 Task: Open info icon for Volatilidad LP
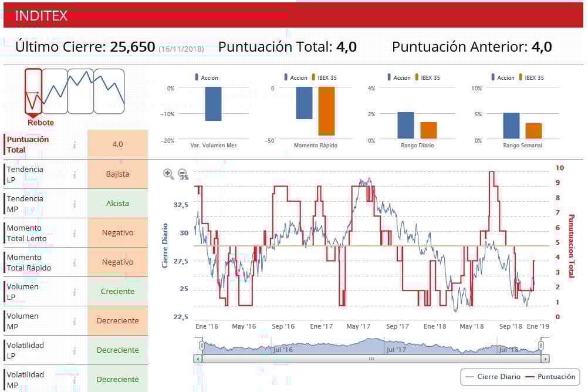click(x=75, y=351)
